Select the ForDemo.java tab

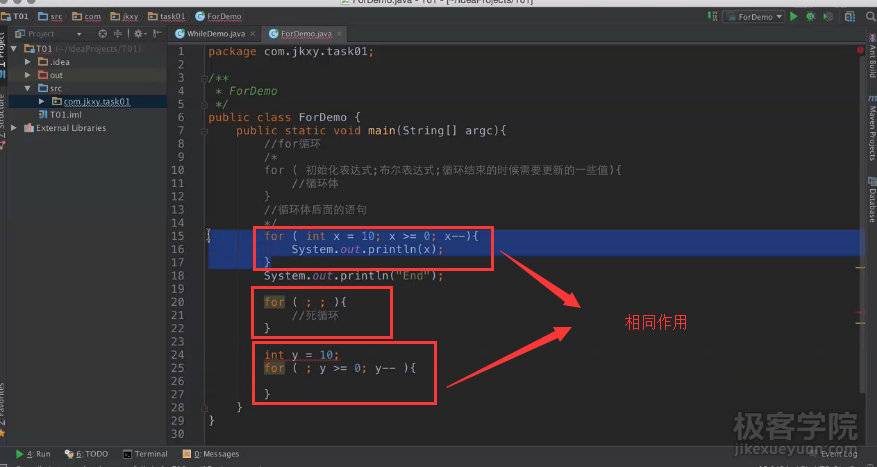tap(305, 34)
